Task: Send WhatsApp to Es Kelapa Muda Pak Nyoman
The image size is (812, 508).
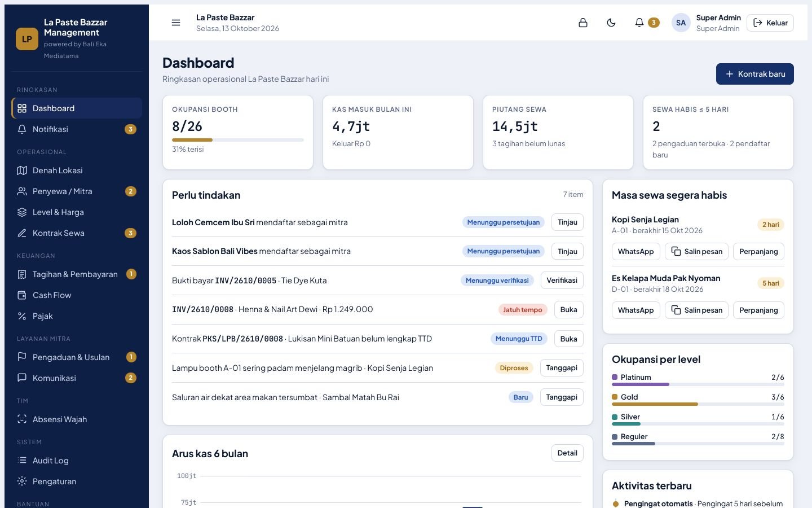Action: coord(636,310)
